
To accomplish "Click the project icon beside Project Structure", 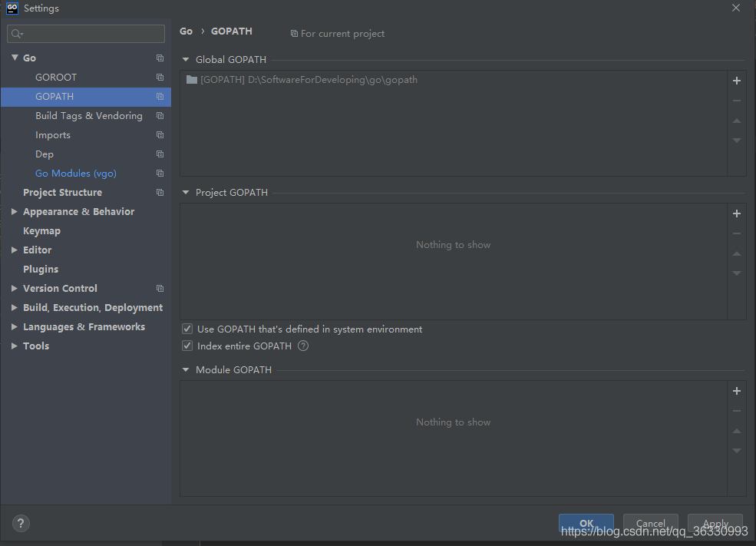I will pyautogui.click(x=160, y=193).
